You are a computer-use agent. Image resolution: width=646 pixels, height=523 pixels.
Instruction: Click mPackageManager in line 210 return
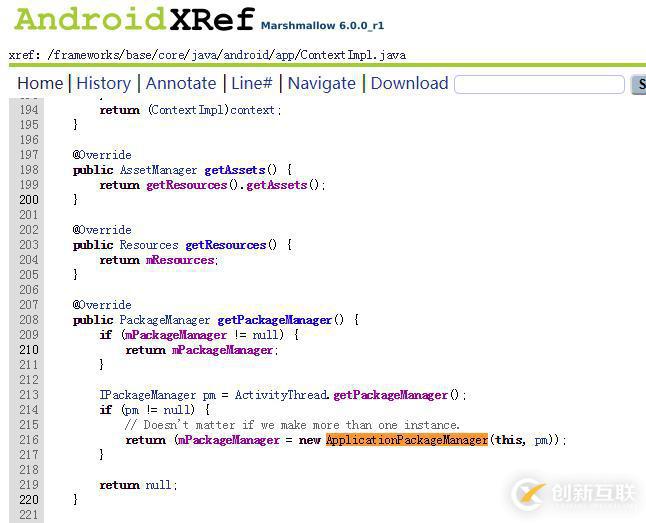[222, 350]
